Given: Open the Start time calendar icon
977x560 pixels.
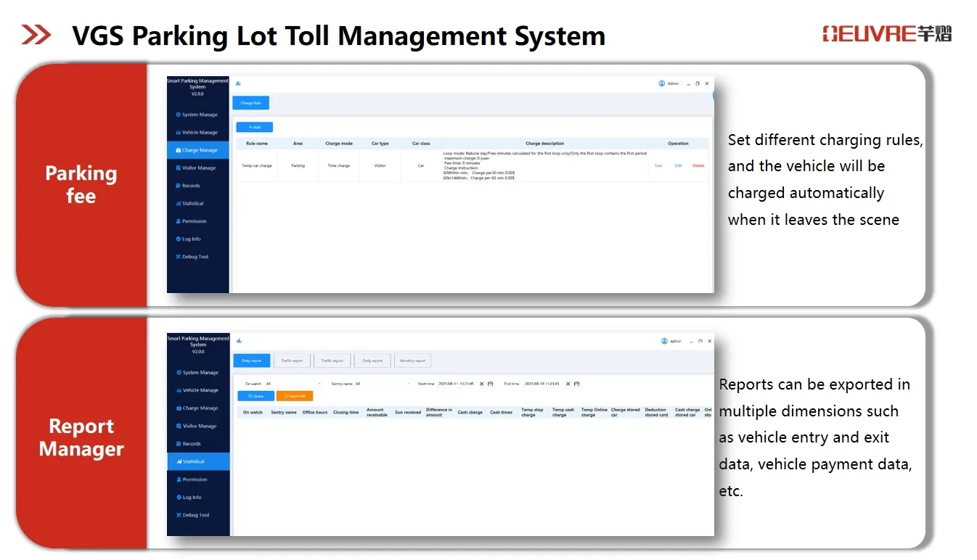Looking at the screenshot, I should [x=491, y=384].
